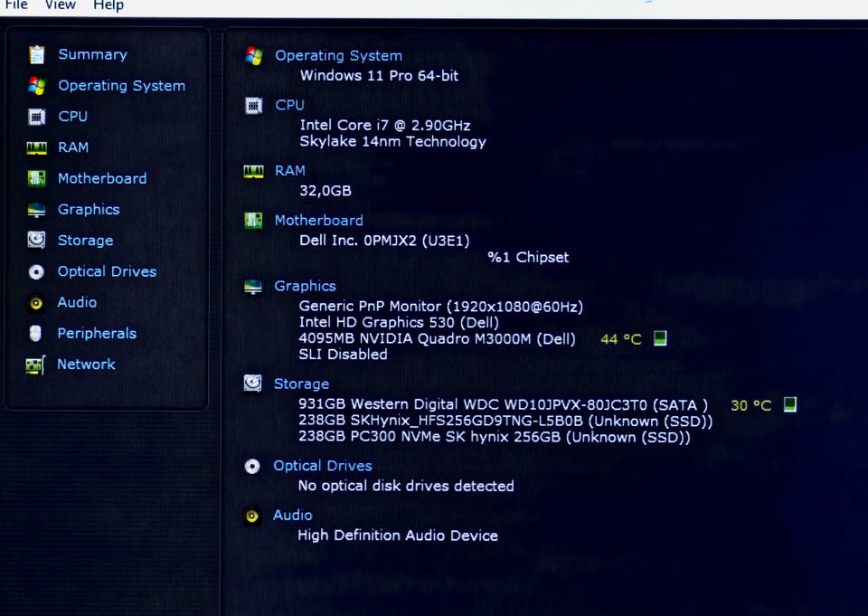The height and width of the screenshot is (616, 868).
Task: Open the Help menu
Action: (x=108, y=5)
